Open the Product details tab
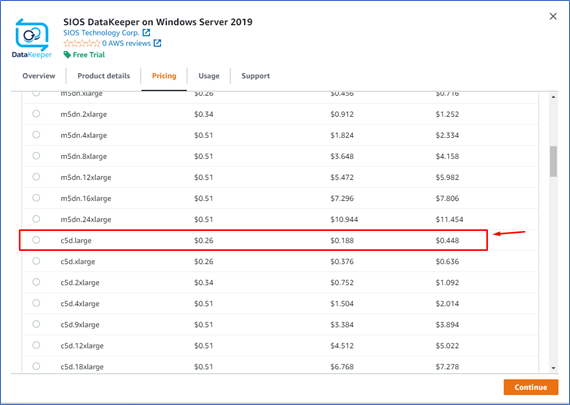This screenshot has width=570, height=405. [x=104, y=76]
